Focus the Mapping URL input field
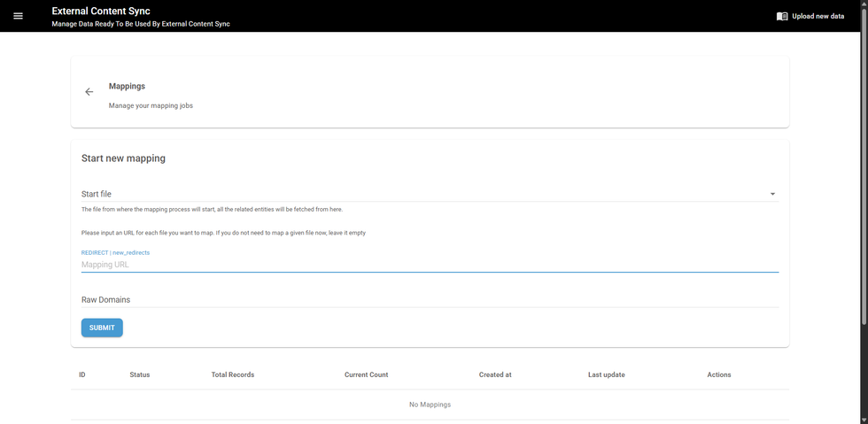 (x=430, y=265)
